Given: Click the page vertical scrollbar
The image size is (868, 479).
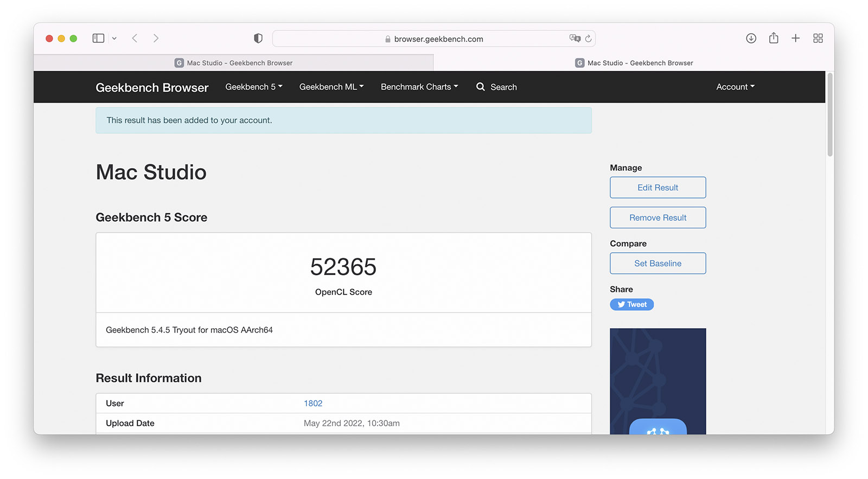Looking at the screenshot, I should [829, 114].
